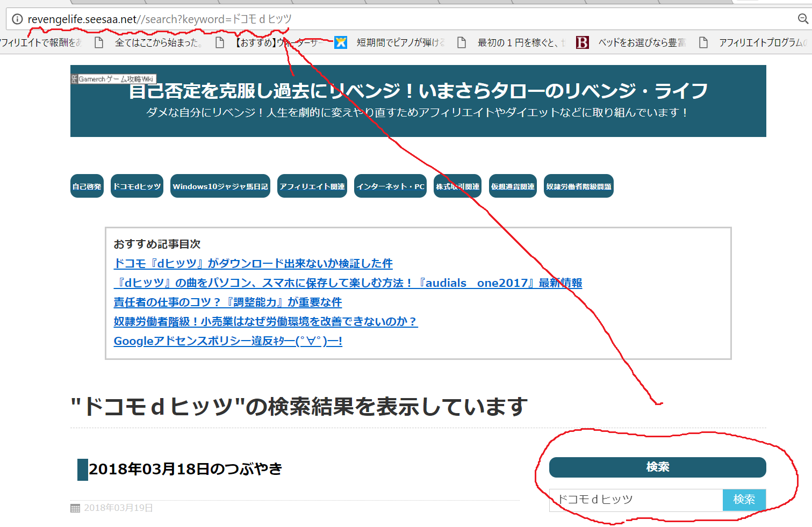Open link about audials one2017 最新情報
Viewport: 812px width, 527px height.
pyautogui.click(x=348, y=283)
